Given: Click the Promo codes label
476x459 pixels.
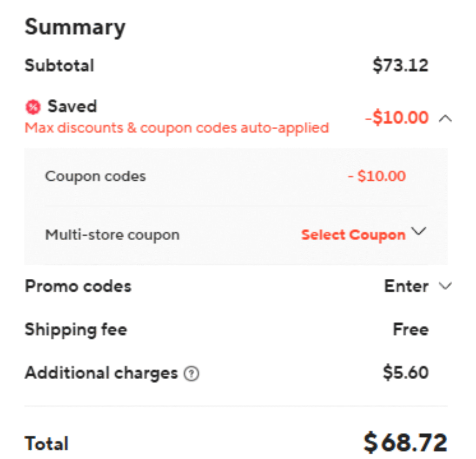Looking at the screenshot, I should (x=78, y=286).
